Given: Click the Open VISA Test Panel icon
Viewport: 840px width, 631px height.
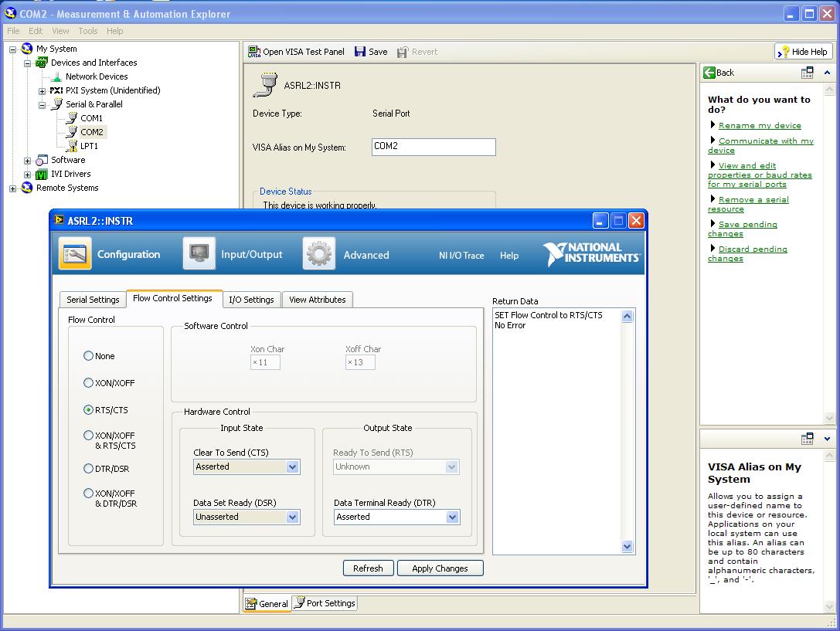Looking at the screenshot, I should click(x=254, y=52).
